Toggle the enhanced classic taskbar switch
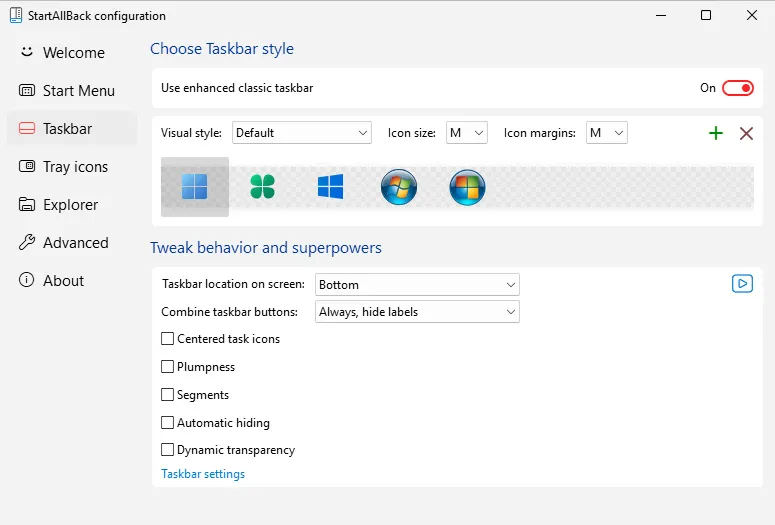The height and width of the screenshot is (525, 775). pos(738,88)
